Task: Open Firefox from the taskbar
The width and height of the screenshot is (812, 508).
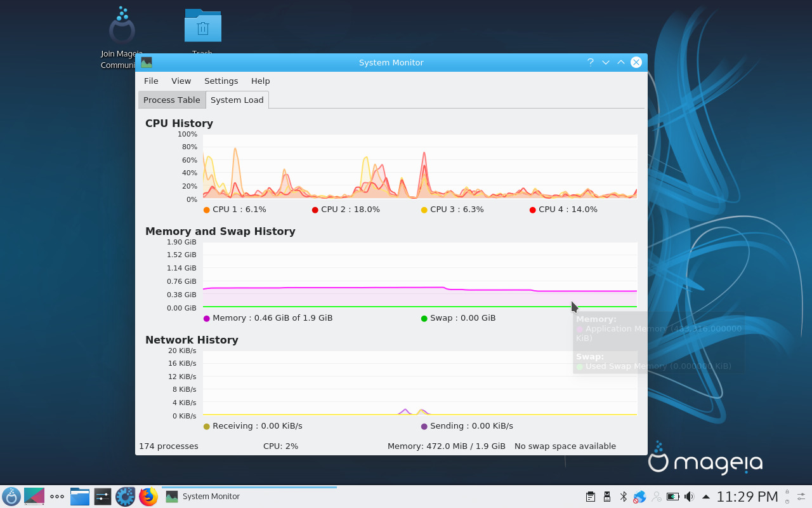Action: [148, 496]
